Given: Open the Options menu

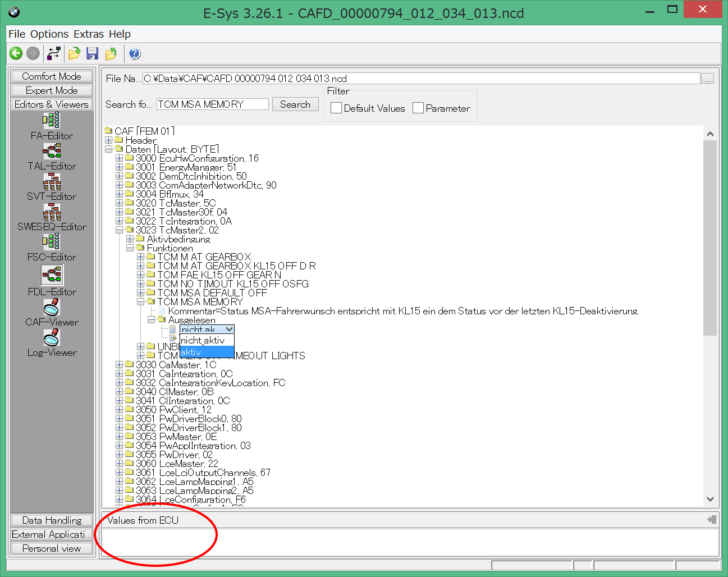Looking at the screenshot, I should [x=49, y=34].
